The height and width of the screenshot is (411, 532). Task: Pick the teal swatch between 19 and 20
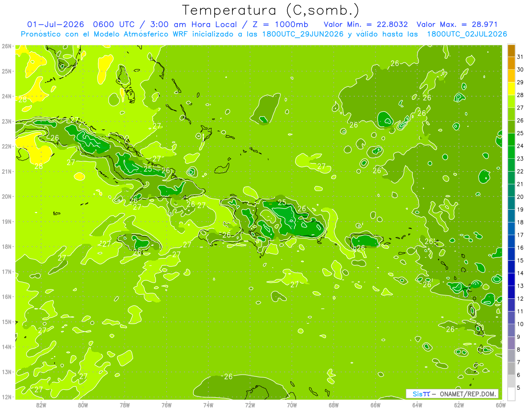tap(512, 203)
